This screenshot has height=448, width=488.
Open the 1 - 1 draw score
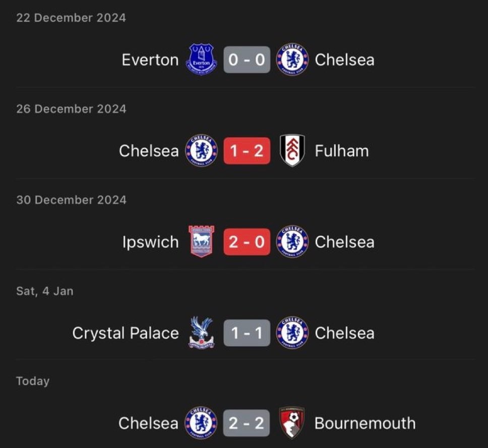tap(247, 333)
